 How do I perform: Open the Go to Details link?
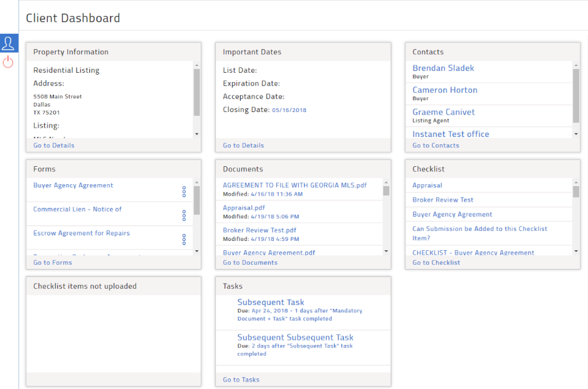[53, 145]
